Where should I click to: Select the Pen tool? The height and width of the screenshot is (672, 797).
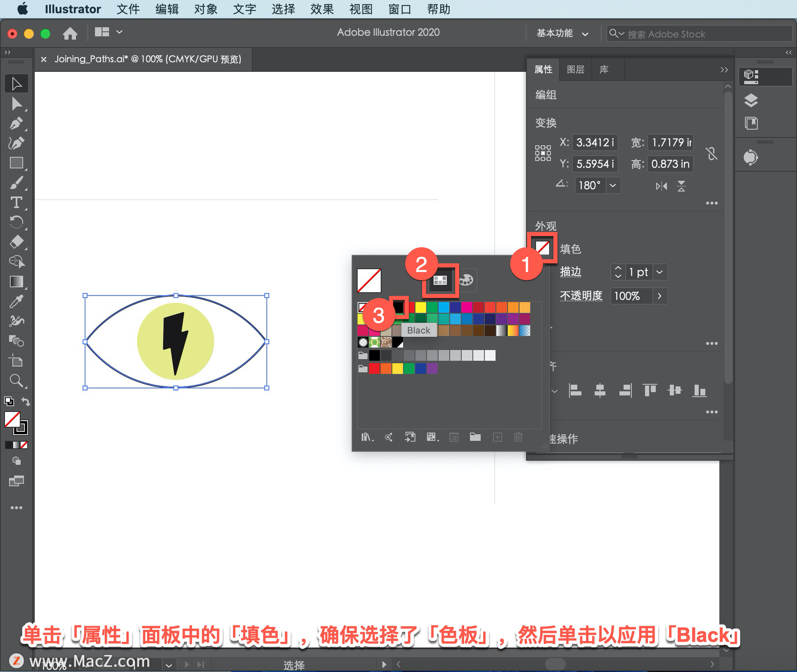[16, 124]
